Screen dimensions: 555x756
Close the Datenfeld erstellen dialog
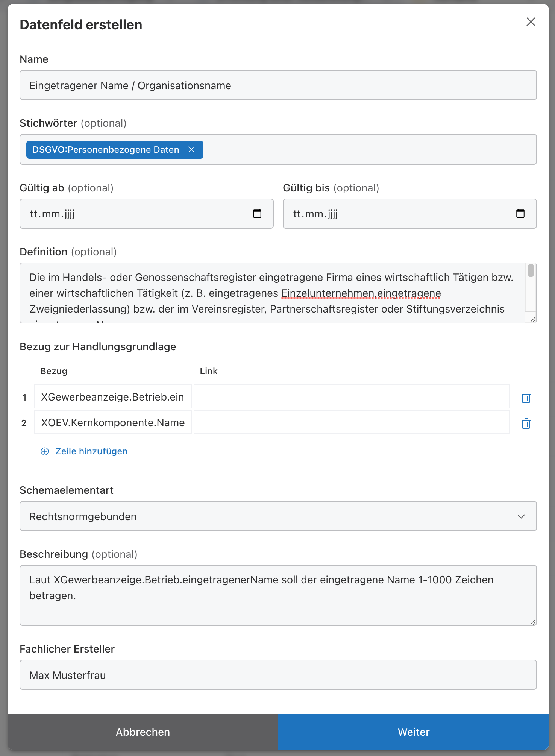[x=531, y=22]
